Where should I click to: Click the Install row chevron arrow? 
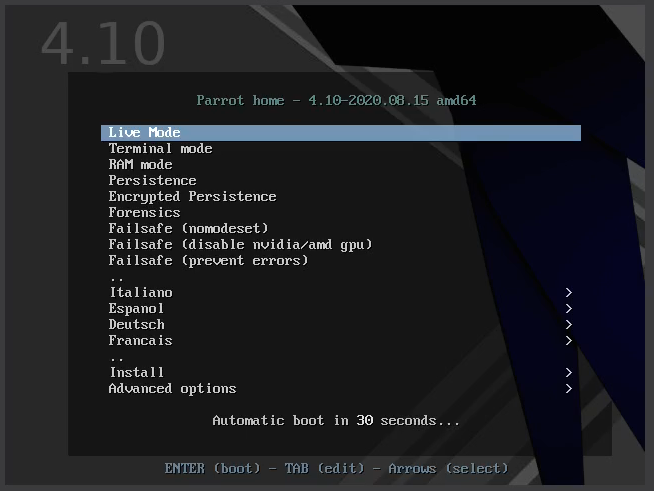point(568,373)
